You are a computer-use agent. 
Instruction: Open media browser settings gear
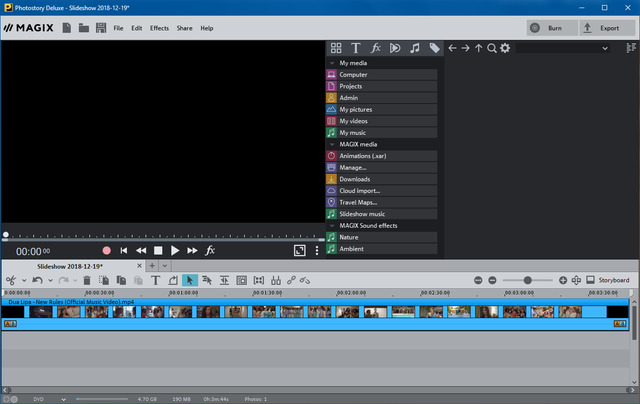[x=505, y=48]
